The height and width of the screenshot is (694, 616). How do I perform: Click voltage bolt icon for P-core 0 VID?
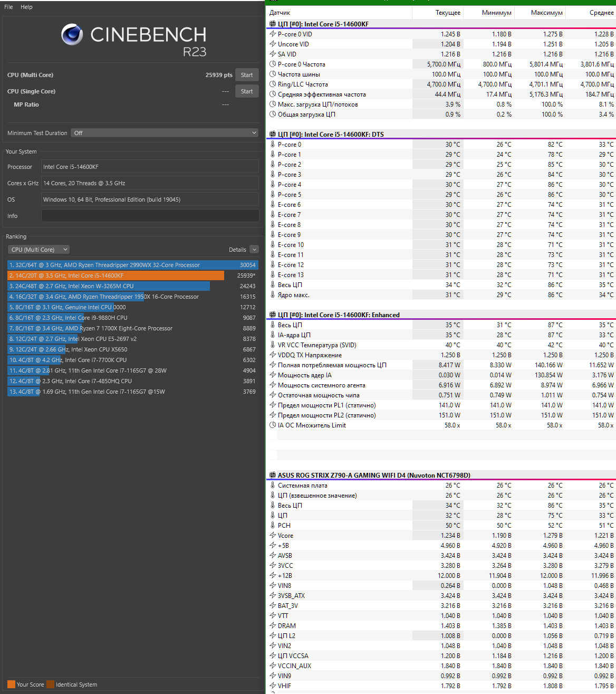(273, 34)
